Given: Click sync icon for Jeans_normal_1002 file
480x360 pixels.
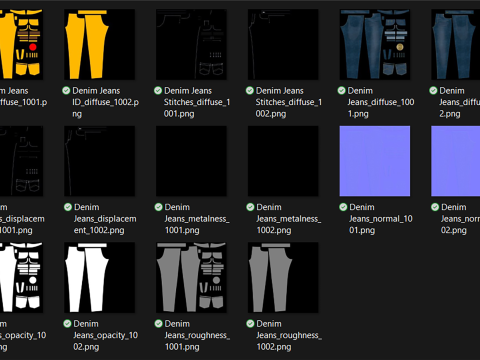Looking at the screenshot, I should point(435,207).
